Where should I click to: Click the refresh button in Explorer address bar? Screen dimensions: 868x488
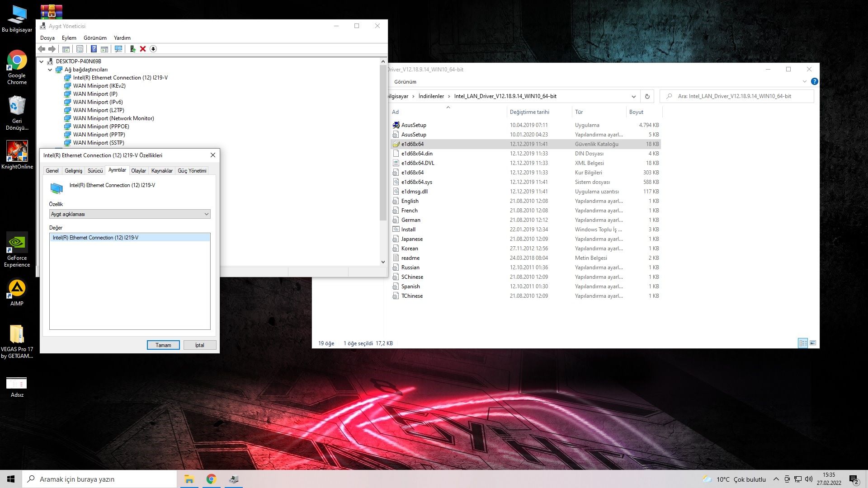[x=647, y=96]
